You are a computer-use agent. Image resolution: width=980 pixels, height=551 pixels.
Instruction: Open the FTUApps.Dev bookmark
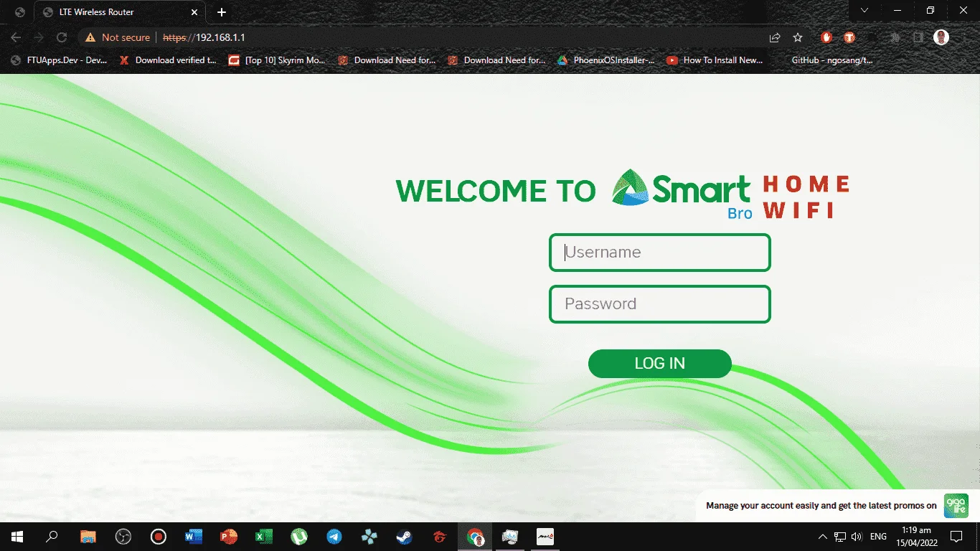(x=60, y=60)
